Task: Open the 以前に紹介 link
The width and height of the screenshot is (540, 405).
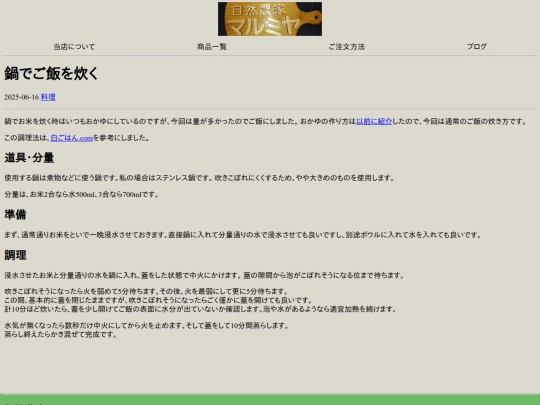Action: pos(374,121)
